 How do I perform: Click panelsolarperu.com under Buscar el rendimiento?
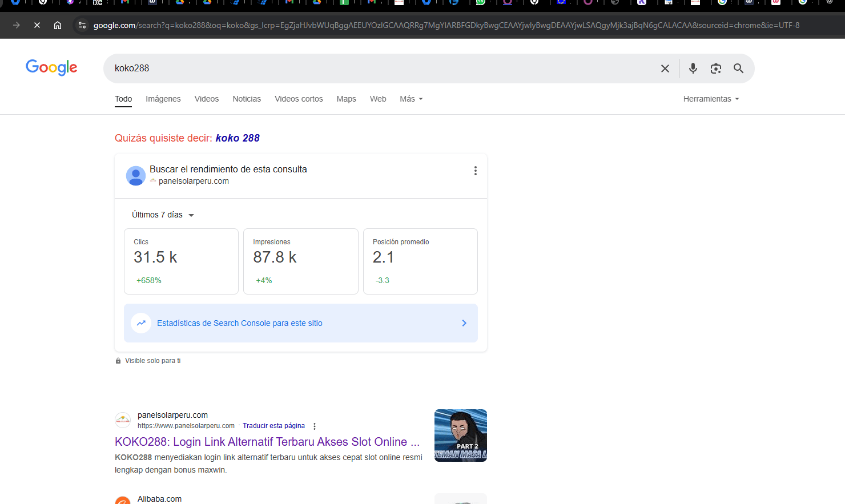tap(194, 181)
